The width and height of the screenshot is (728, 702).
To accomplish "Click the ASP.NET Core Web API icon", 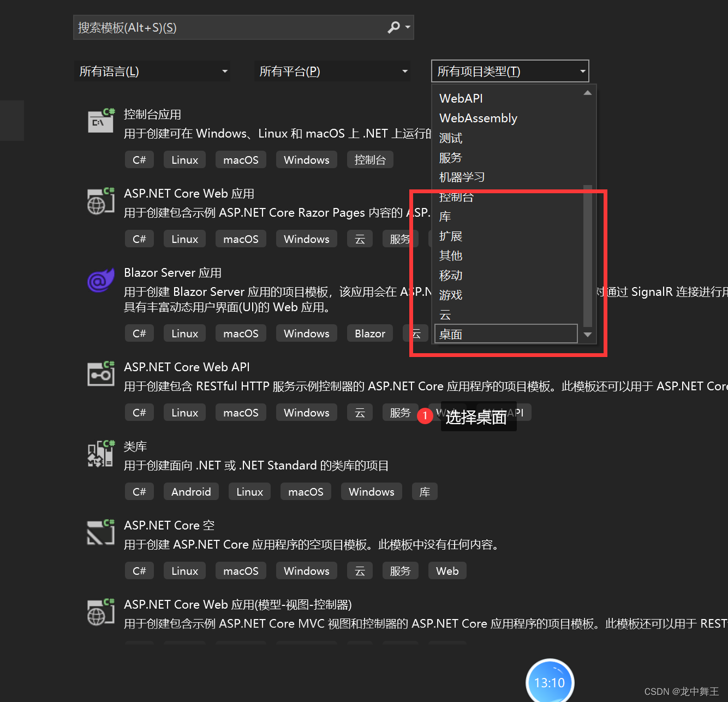I will pyautogui.click(x=102, y=374).
